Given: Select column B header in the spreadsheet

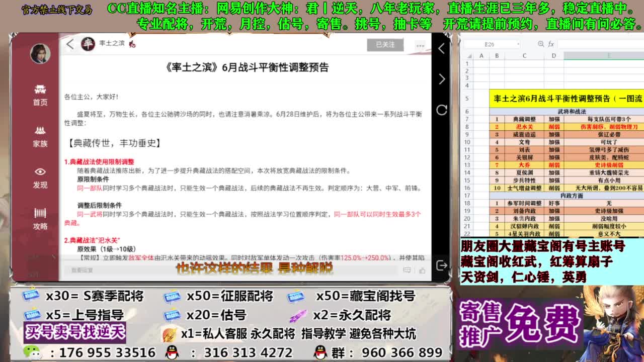Looking at the screenshot, I should click(x=497, y=56).
